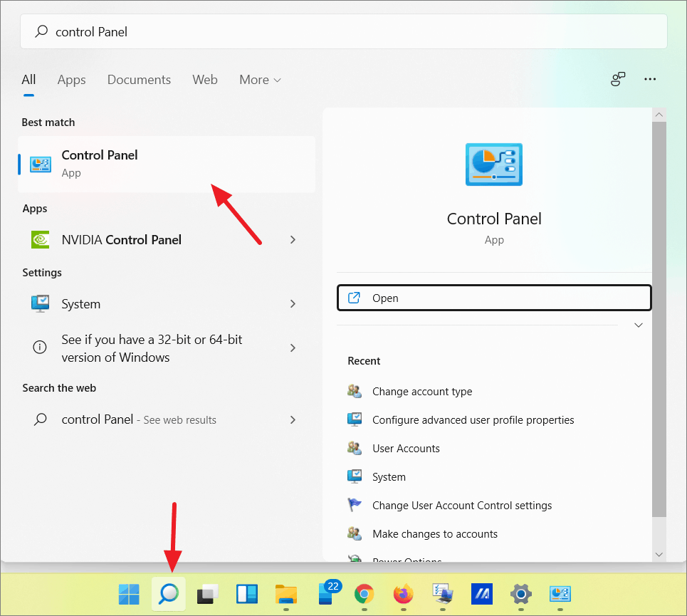Expand the 32-bit or 64-bit result chevron
The height and width of the screenshot is (616, 687).
pyautogui.click(x=293, y=348)
